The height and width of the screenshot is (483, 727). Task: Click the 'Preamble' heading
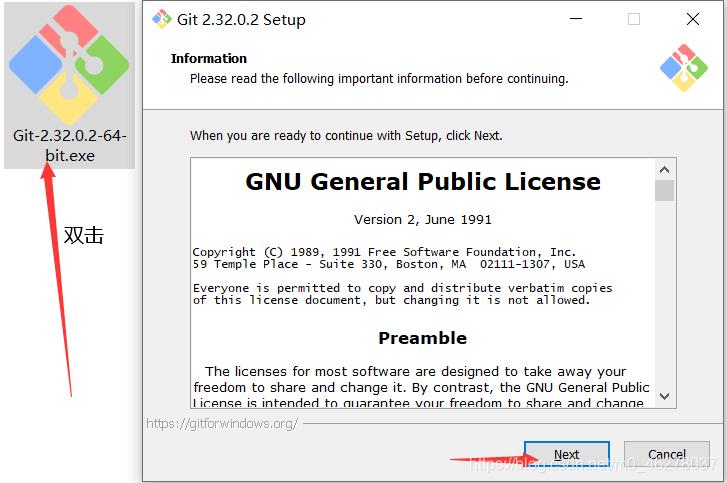click(x=423, y=338)
